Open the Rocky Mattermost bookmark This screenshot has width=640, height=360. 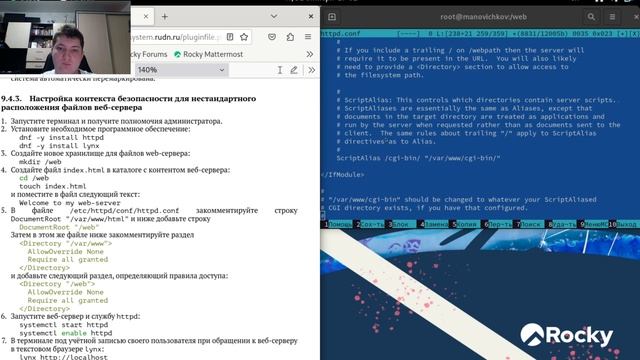pos(208,54)
